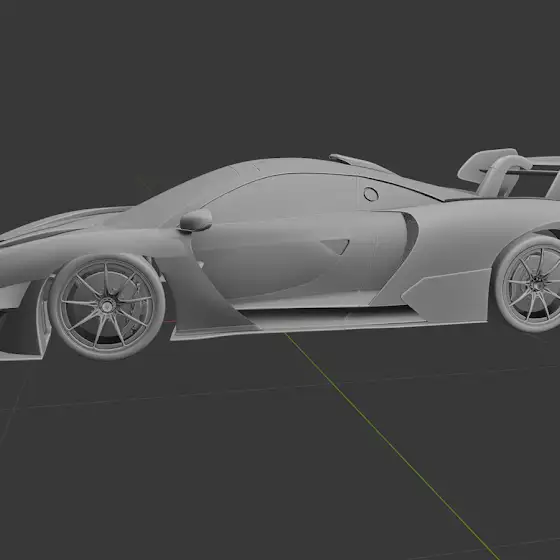
Task: Click the green Y axis line
Action: (x=392, y=445)
